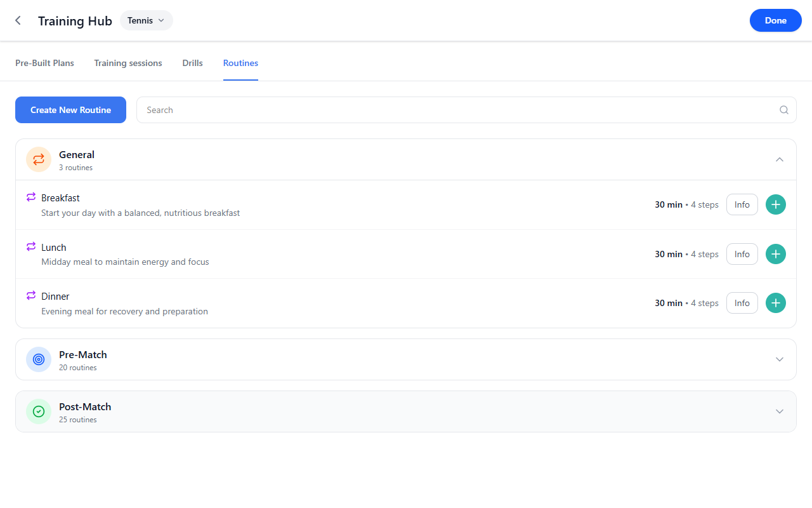This screenshot has height=508, width=812.
Task: Add the Breakfast routine with plus icon
Action: click(x=776, y=204)
